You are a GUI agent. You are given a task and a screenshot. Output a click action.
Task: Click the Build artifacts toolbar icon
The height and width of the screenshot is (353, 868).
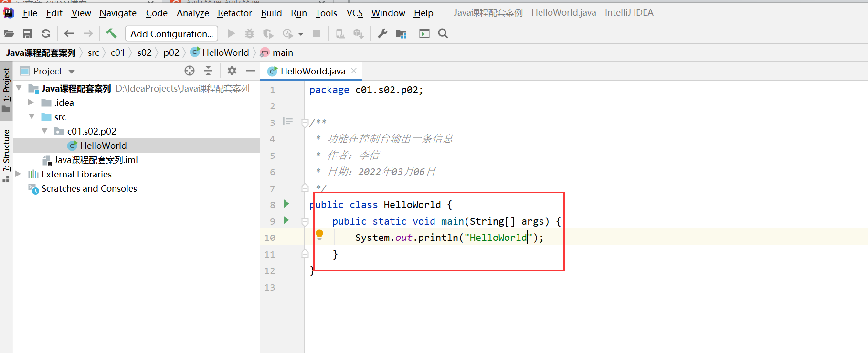pyautogui.click(x=358, y=33)
